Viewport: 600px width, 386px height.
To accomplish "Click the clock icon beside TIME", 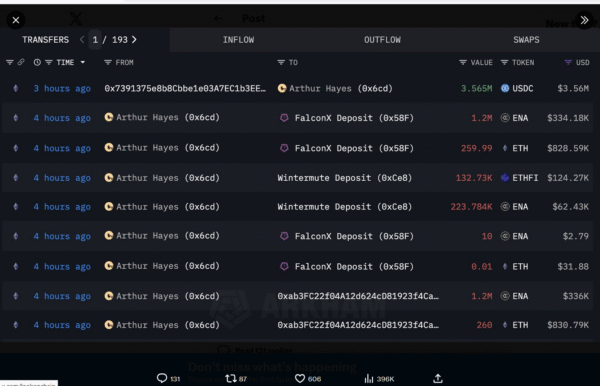I will click(37, 62).
